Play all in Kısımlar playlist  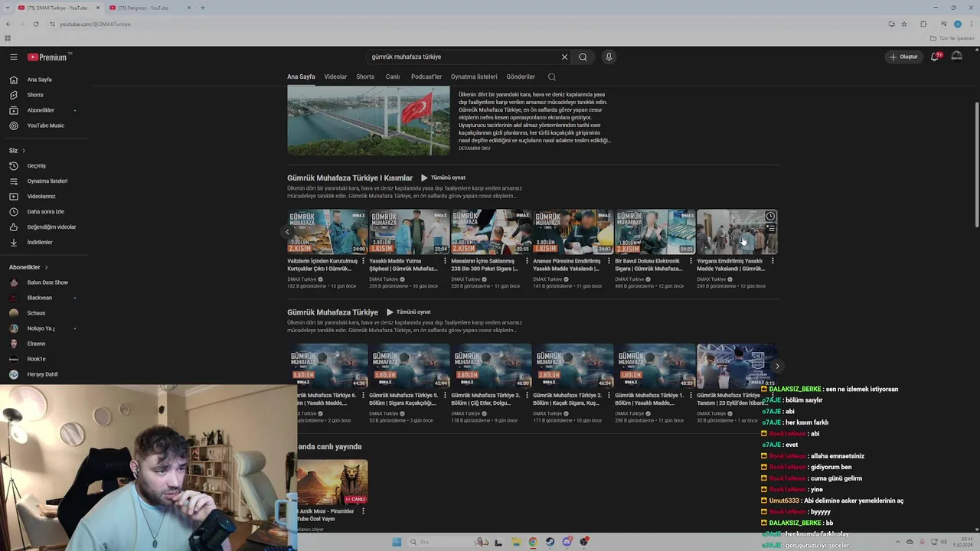(x=443, y=178)
